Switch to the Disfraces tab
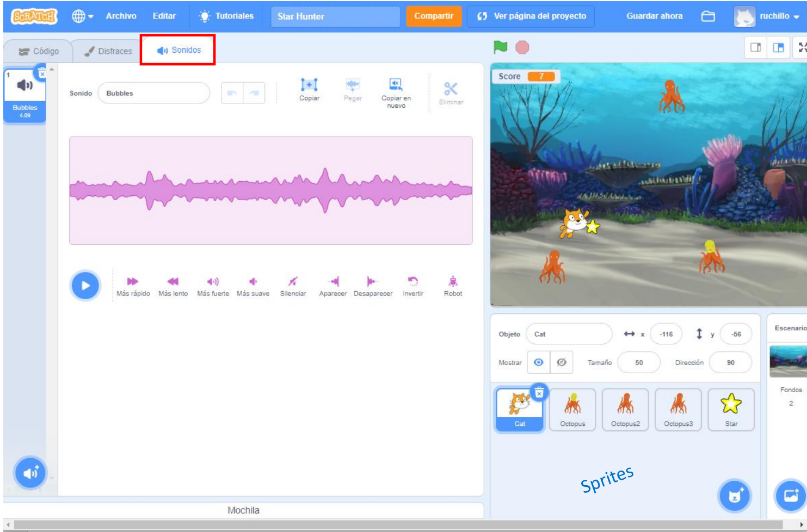Viewport: 807px width, 532px height. pos(108,51)
